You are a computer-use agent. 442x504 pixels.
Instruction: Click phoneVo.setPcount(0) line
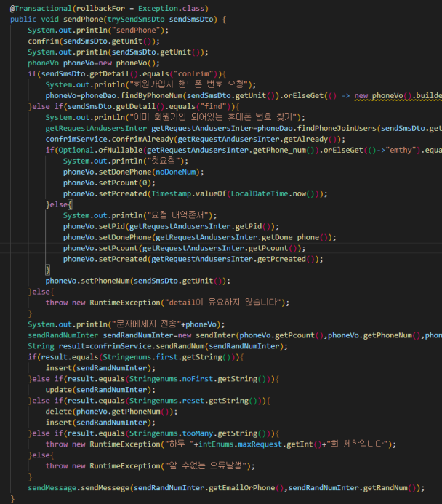109,183
